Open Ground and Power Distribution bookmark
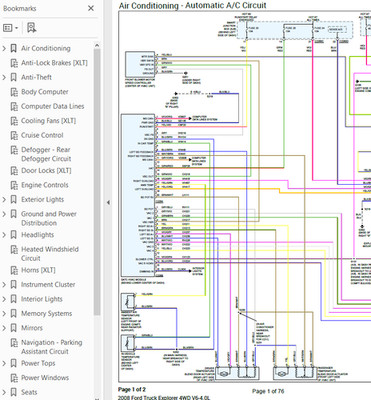371x400 pixels. (49, 218)
